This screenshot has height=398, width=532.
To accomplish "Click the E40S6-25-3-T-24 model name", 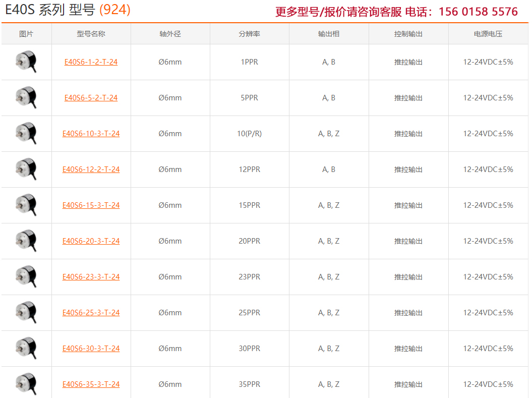I will pos(91,313).
